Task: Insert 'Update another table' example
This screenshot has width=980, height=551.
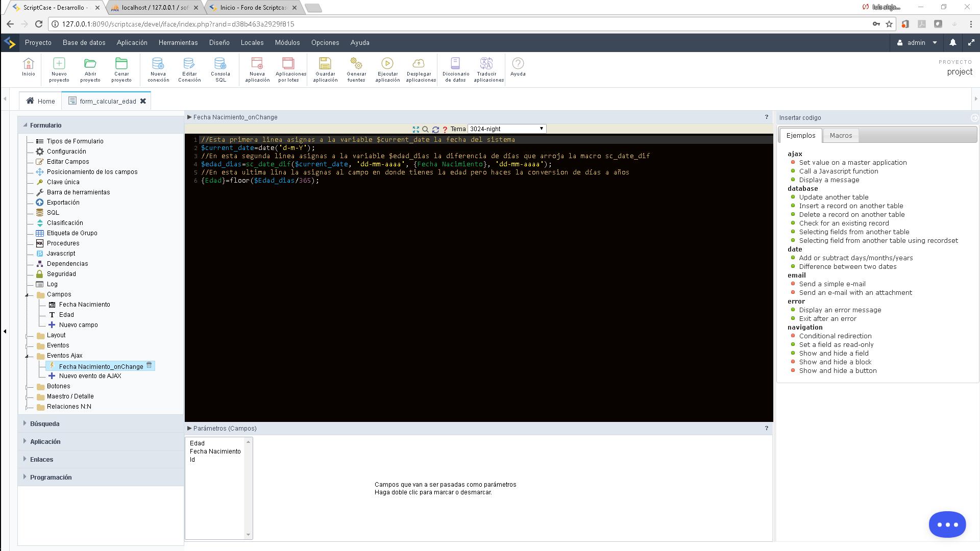Action: (834, 197)
